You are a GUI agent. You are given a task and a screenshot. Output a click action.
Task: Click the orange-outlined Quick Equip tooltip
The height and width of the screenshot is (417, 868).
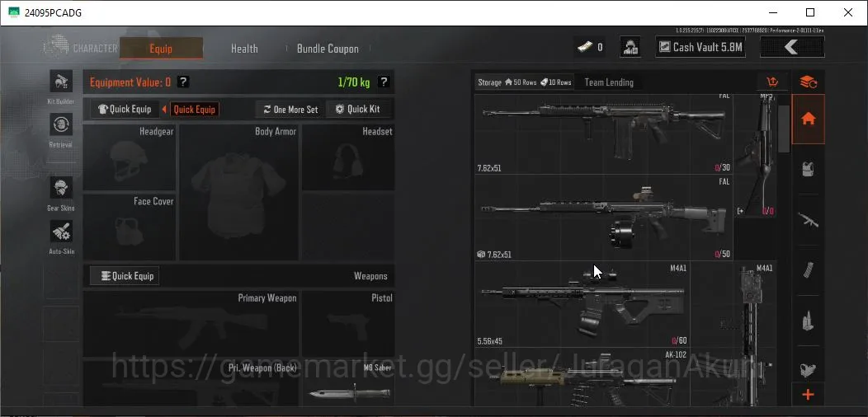(194, 110)
